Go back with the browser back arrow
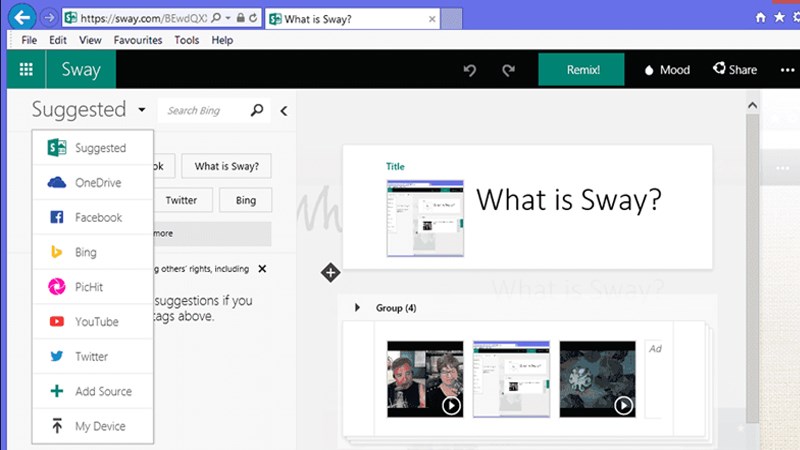 22,18
